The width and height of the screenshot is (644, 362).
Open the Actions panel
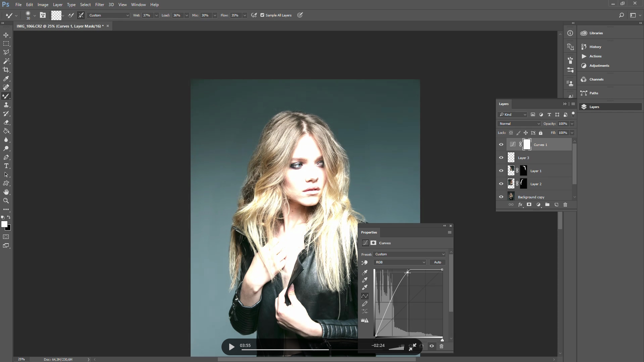pos(595,56)
